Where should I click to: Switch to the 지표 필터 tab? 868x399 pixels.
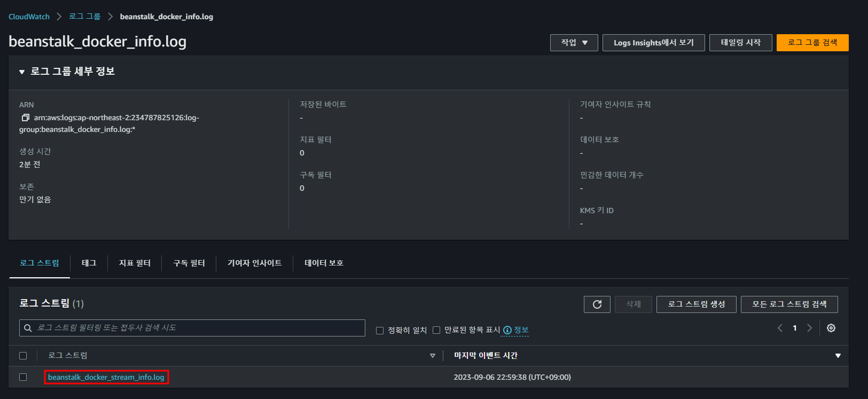coord(135,263)
